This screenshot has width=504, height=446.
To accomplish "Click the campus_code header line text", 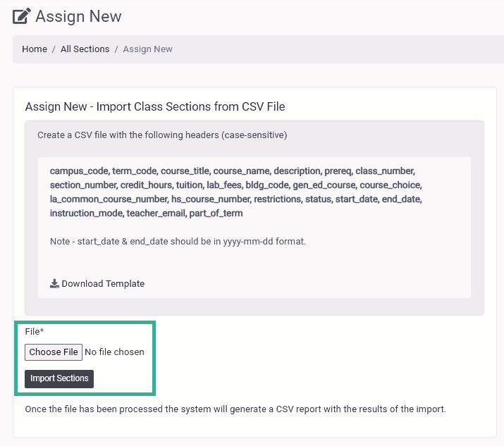I will click(233, 171).
